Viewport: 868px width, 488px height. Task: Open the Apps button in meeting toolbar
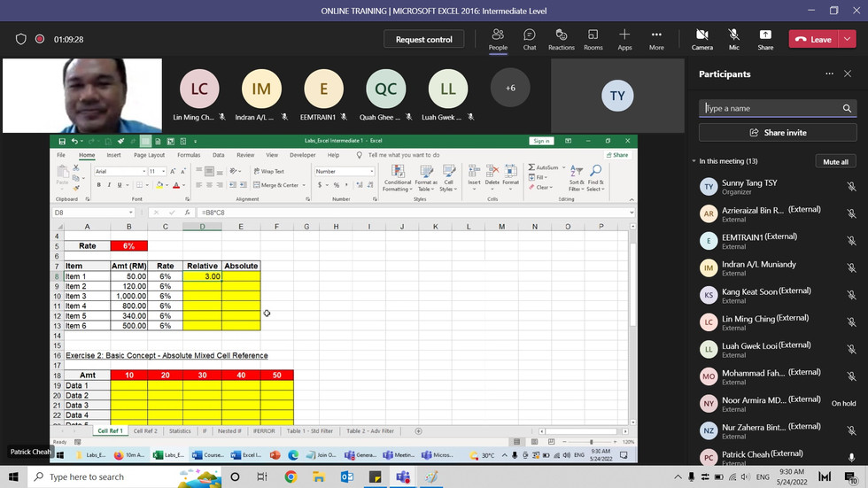(x=624, y=39)
